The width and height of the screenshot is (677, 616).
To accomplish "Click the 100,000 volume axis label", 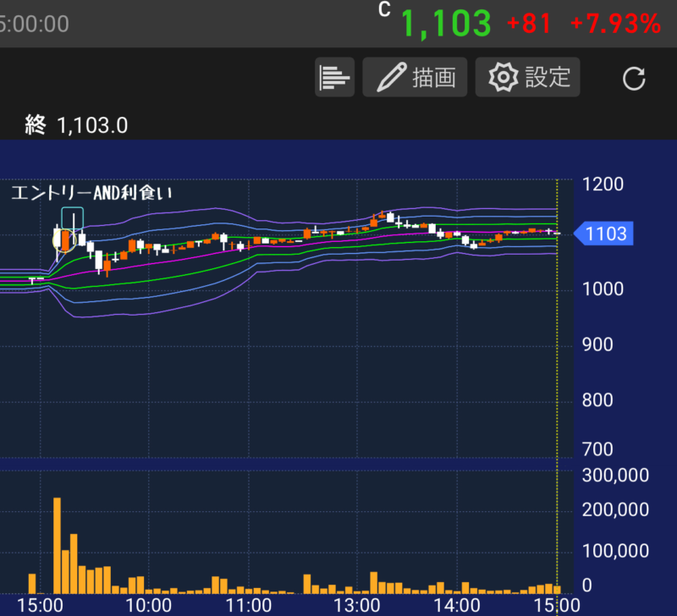I will click(615, 551).
